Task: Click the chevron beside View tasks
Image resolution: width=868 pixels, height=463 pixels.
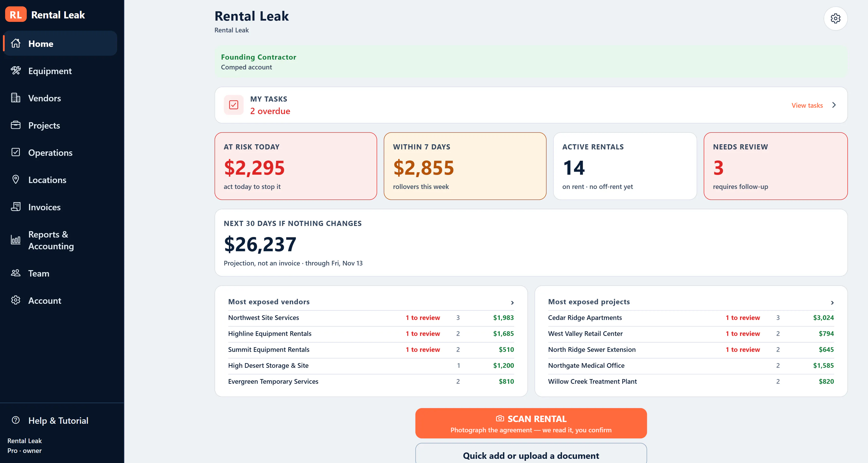Action: tap(834, 105)
